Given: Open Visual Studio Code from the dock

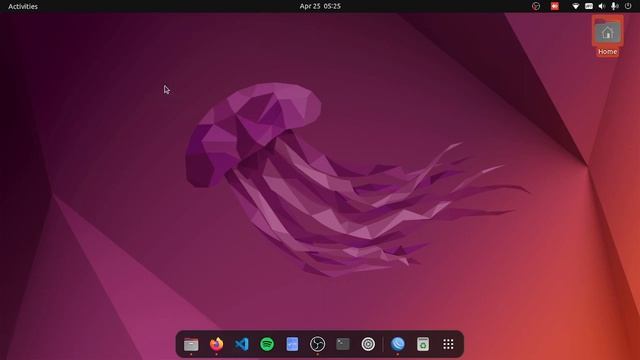Looking at the screenshot, I should 242,344.
